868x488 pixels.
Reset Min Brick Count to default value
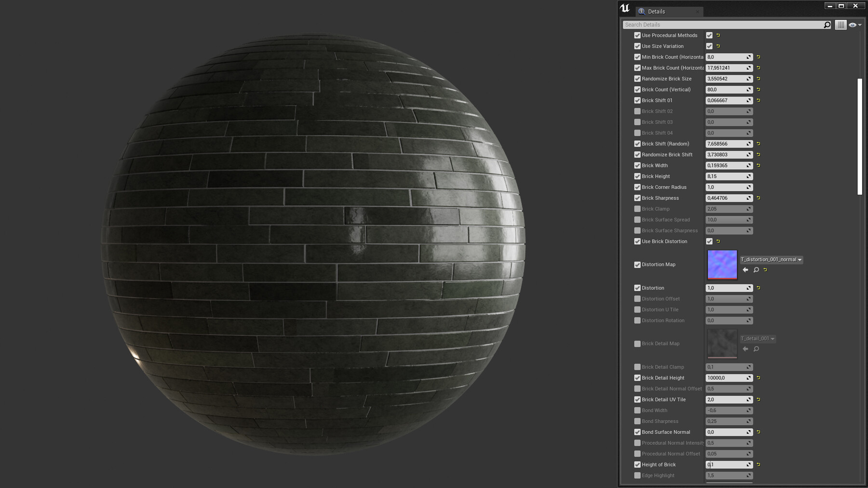759,57
